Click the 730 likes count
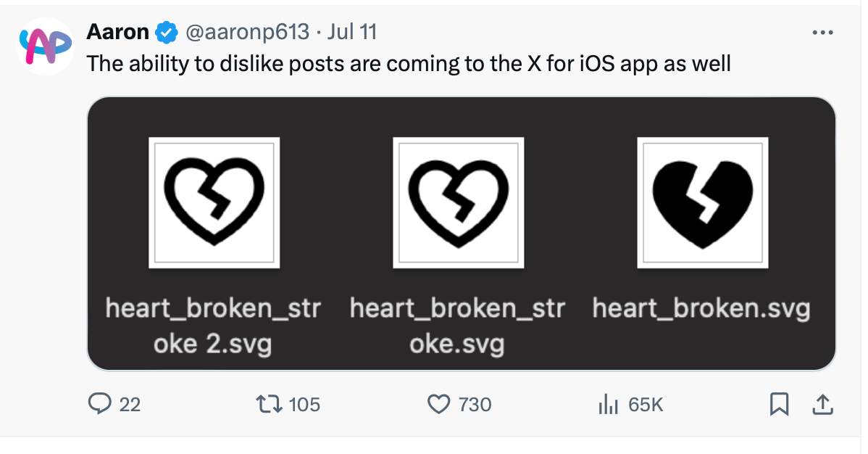Screen dimensions: 868x454 [475, 405]
